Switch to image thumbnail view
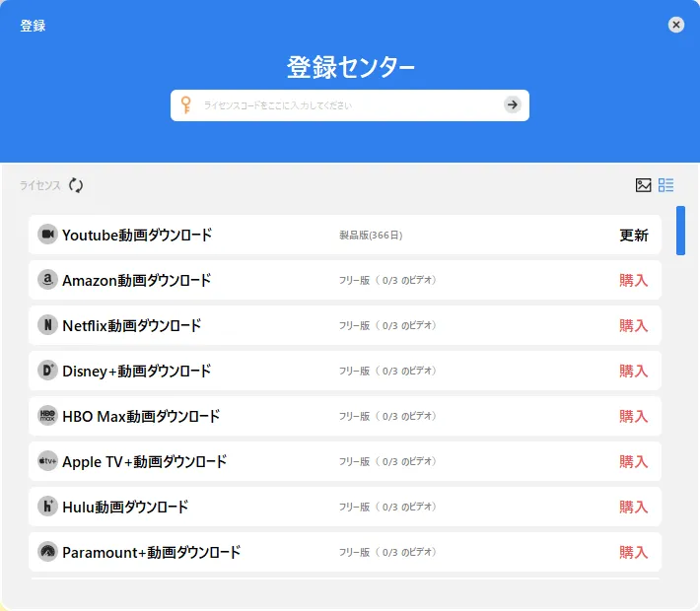 click(644, 185)
